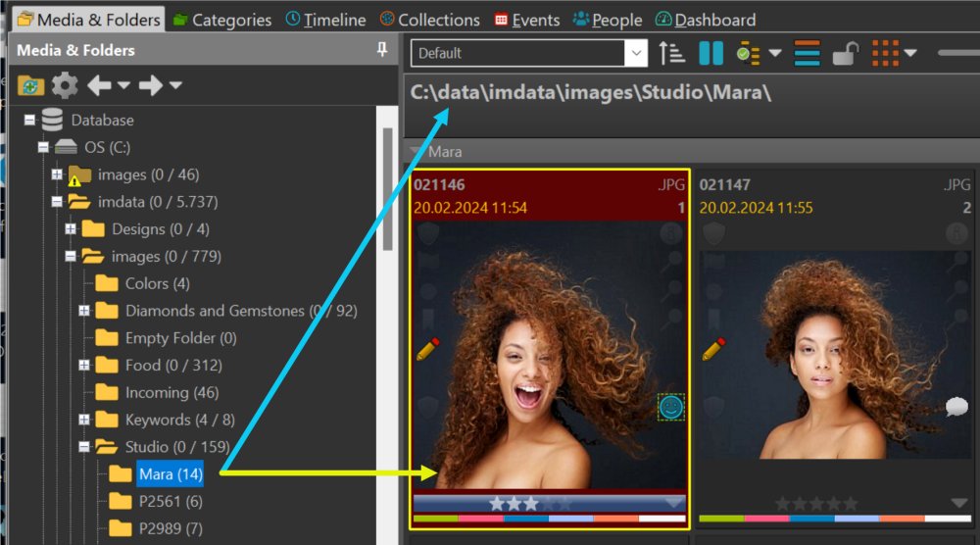Click the green folder refresh icon
Image resolution: width=980 pixels, height=545 pixels.
[30, 85]
